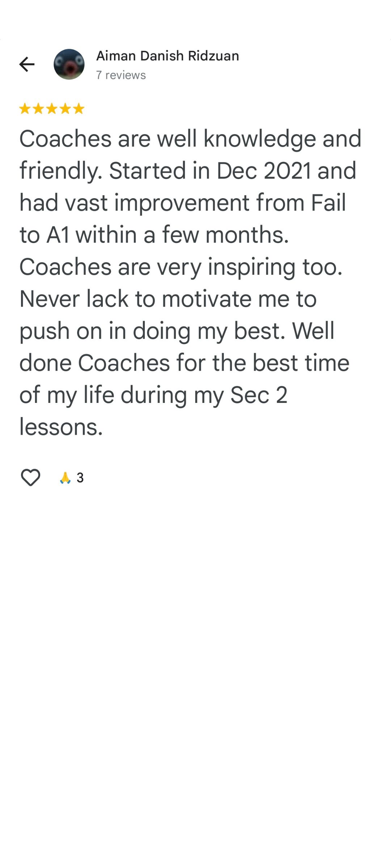Click the "Sec 2" text in the review
This screenshot has height=868, width=391.
258,395
